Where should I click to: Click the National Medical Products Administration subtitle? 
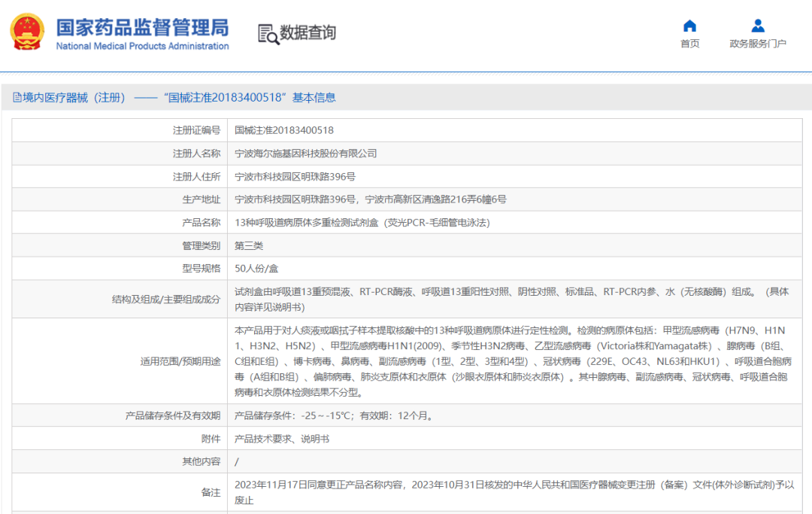(142, 47)
